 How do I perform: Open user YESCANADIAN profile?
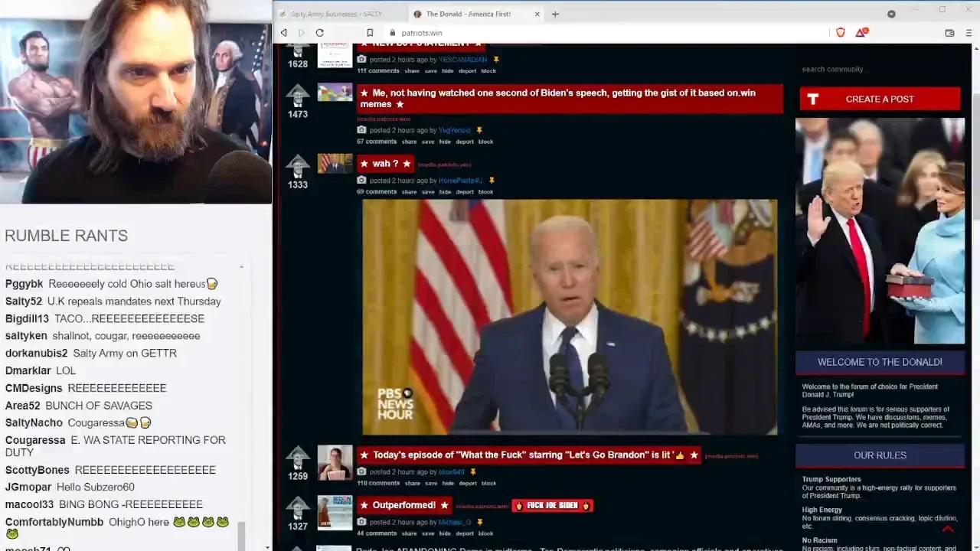tap(462, 60)
